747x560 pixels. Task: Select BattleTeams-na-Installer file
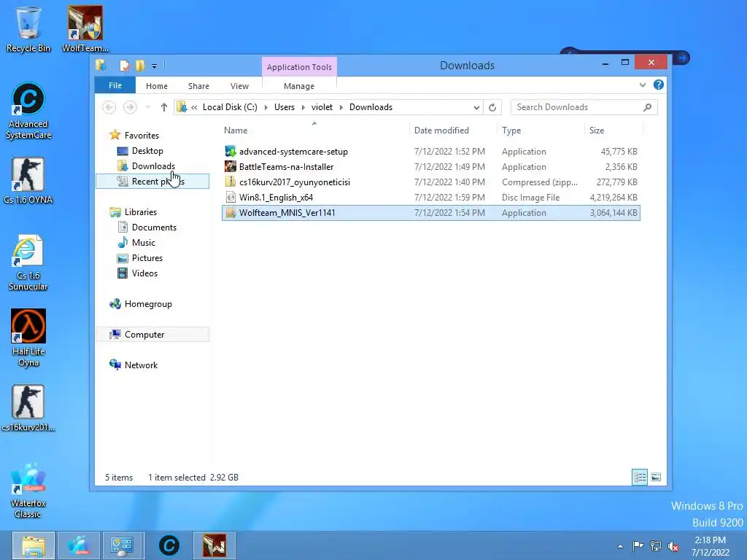pos(431,167)
